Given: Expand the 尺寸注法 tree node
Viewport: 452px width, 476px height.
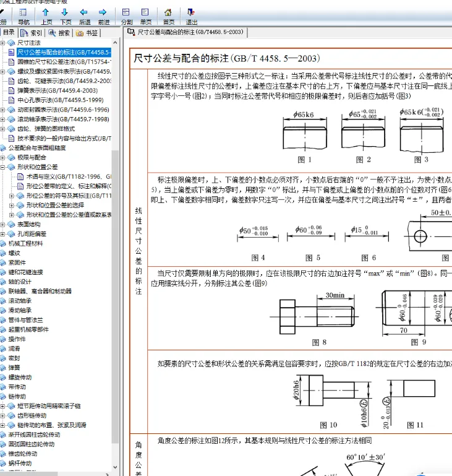Looking at the screenshot, I should point(2,43).
